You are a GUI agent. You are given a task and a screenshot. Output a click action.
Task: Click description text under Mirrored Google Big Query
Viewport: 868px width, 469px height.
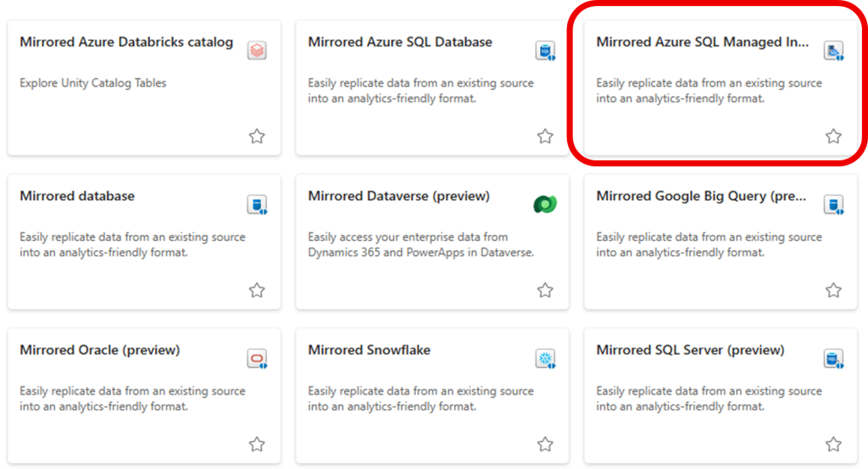click(x=709, y=245)
